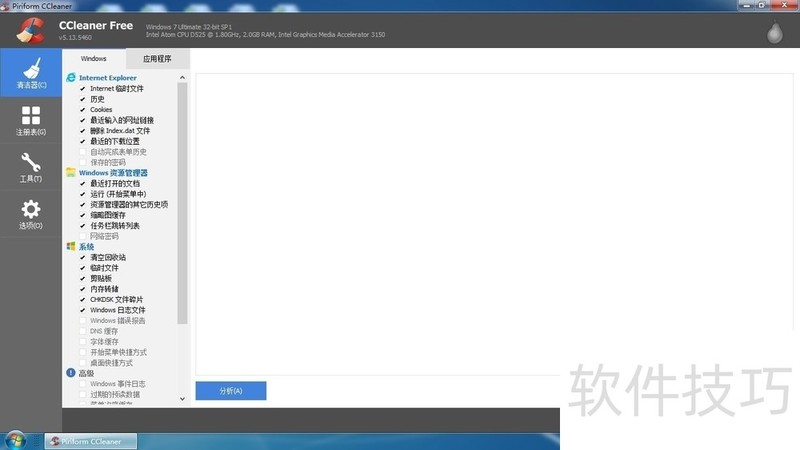800x450 pixels.
Task: Click the 高级 info icon
Action: pyautogui.click(x=71, y=373)
